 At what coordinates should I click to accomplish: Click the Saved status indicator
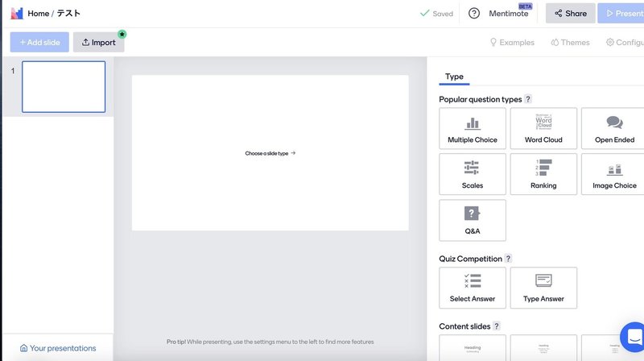pyautogui.click(x=436, y=14)
